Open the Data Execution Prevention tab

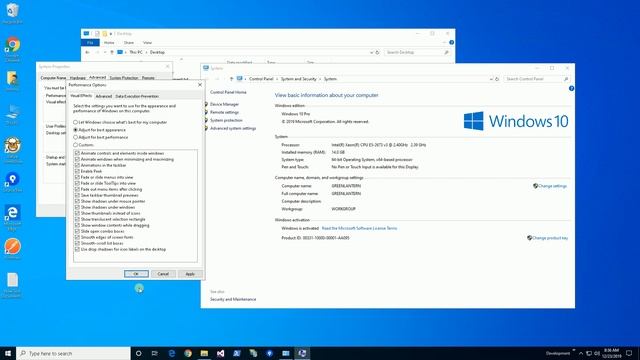coord(137,96)
